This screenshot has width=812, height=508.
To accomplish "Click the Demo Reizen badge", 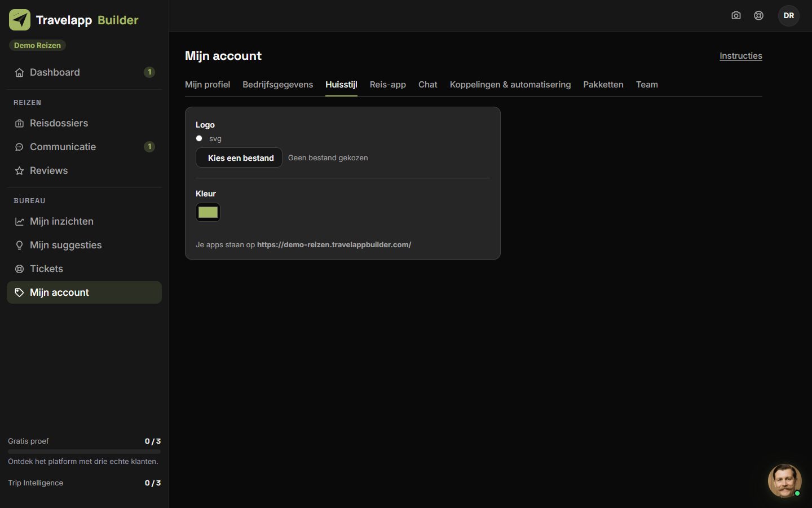I will [37, 45].
